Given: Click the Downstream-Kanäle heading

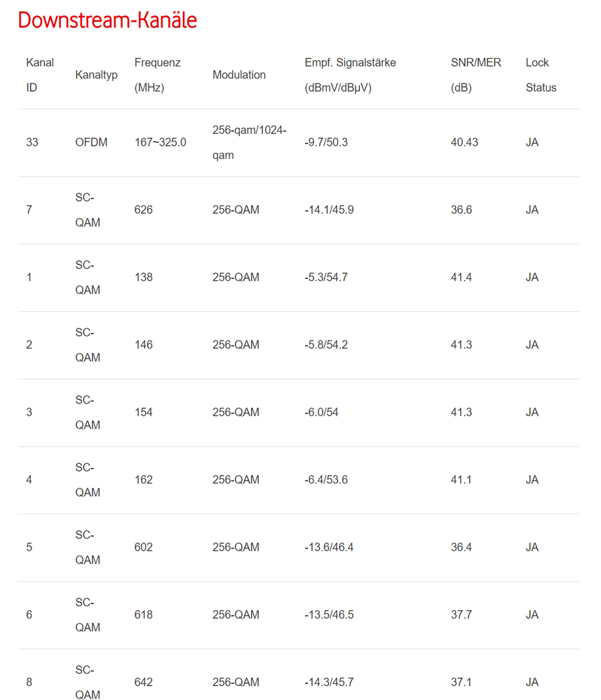Looking at the screenshot, I should 107,20.
